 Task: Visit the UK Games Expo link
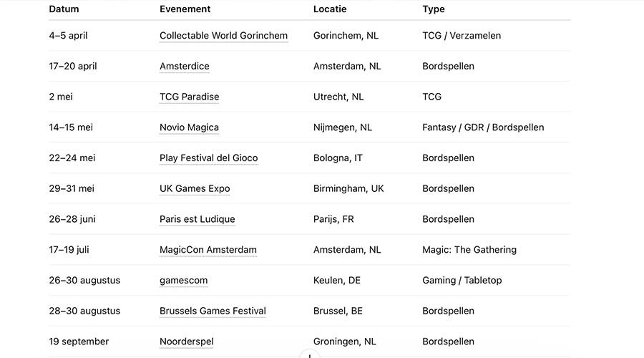point(195,189)
